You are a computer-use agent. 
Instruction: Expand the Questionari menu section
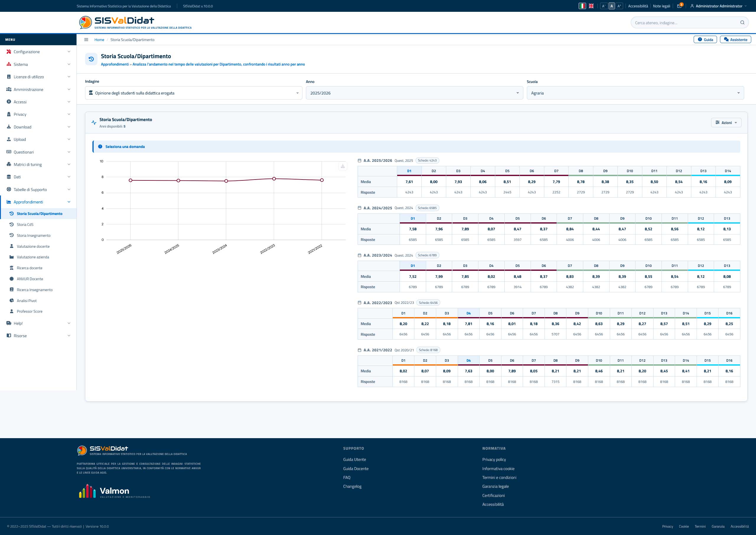pyautogui.click(x=38, y=152)
